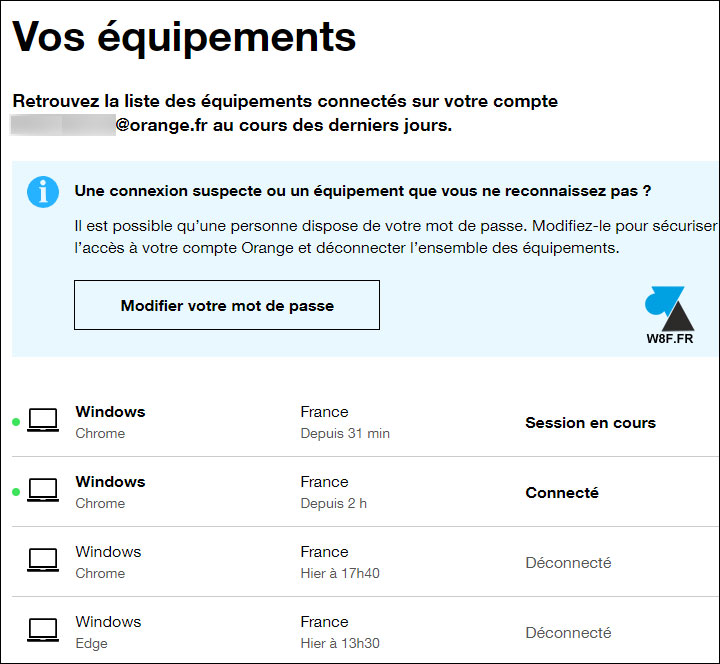Click 'Hier à 13h30' timestamp

tap(340, 643)
